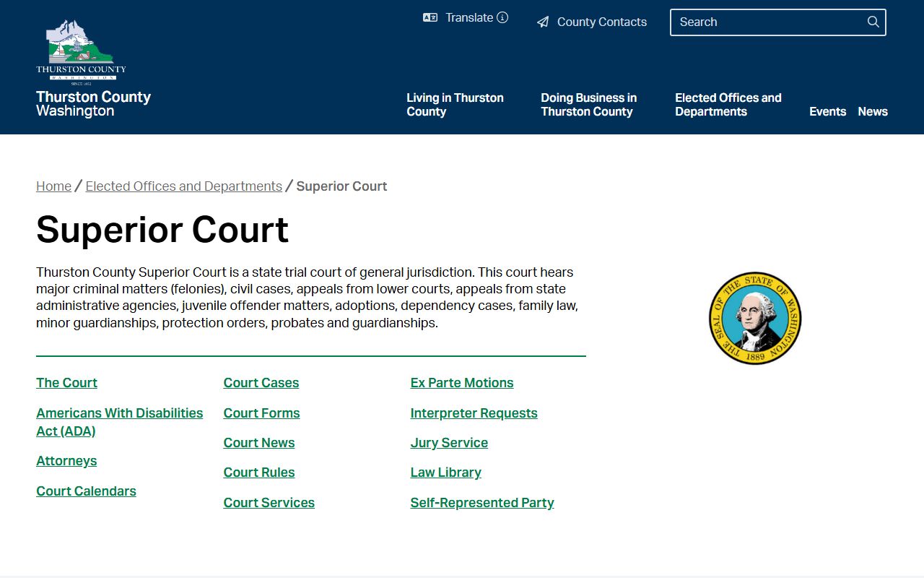Click the translate language icon

click(430, 18)
